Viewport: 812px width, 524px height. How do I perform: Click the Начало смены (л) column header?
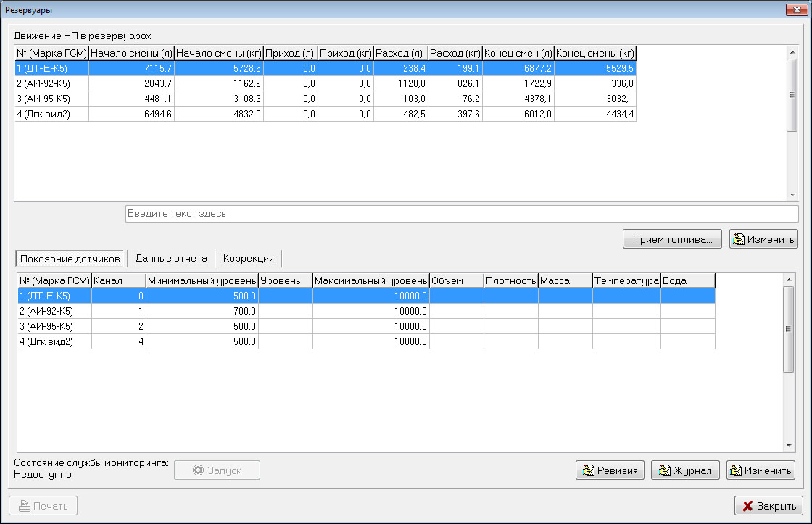(x=131, y=53)
